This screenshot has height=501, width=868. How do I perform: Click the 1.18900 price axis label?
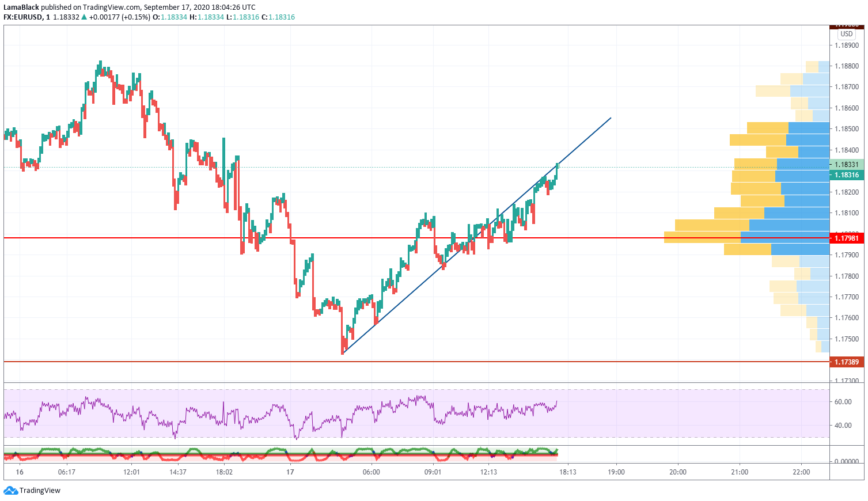point(847,45)
